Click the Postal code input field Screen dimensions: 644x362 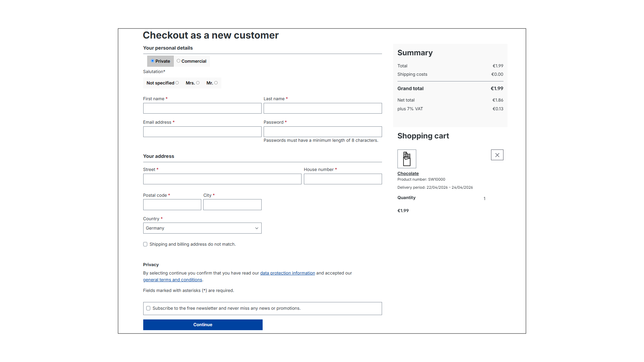(x=172, y=204)
